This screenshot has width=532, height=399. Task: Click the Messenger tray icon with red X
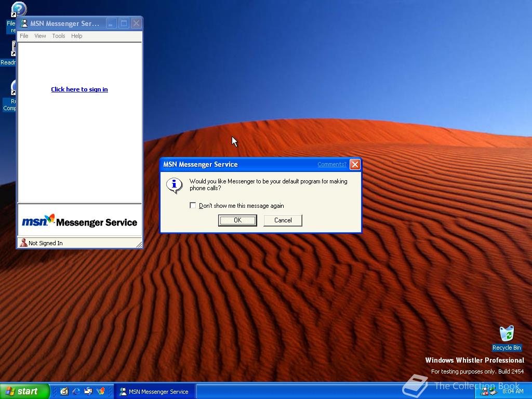click(x=484, y=392)
